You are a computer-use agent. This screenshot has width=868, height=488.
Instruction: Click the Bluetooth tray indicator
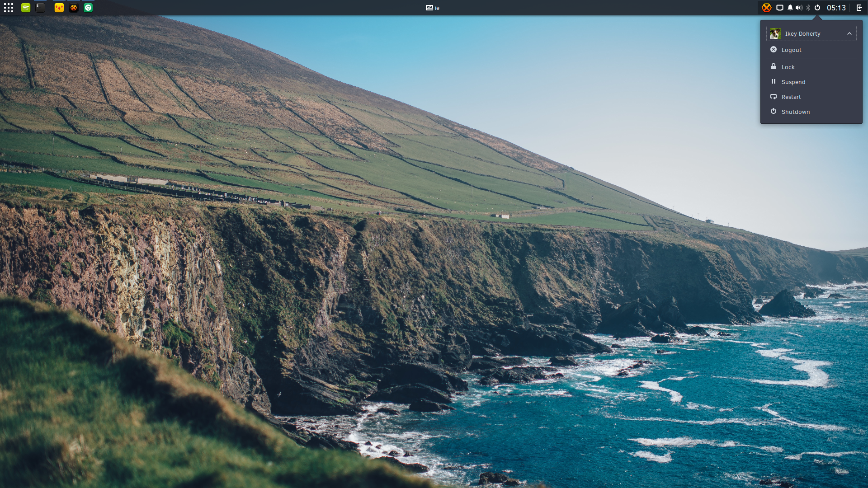pos(808,8)
